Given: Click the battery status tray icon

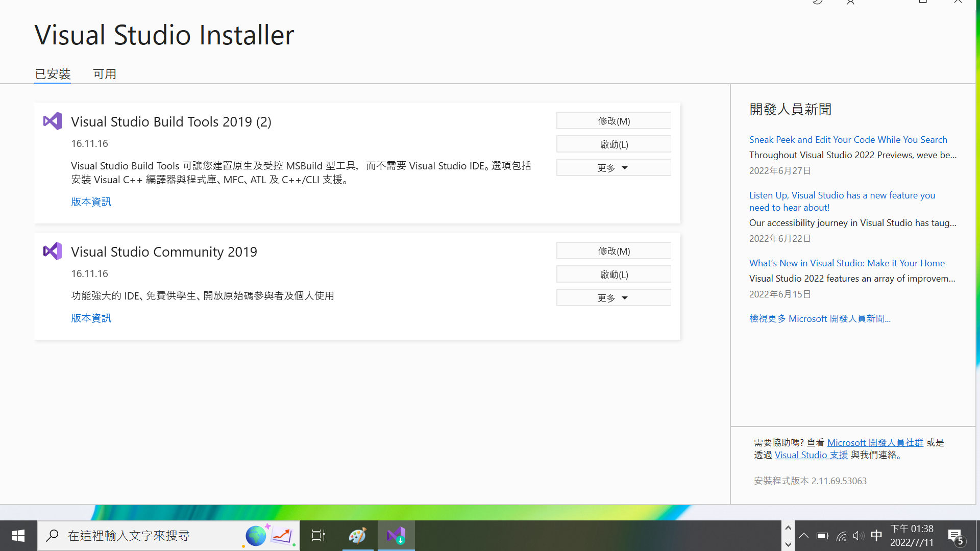Looking at the screenshot, I should coord(822,536).
